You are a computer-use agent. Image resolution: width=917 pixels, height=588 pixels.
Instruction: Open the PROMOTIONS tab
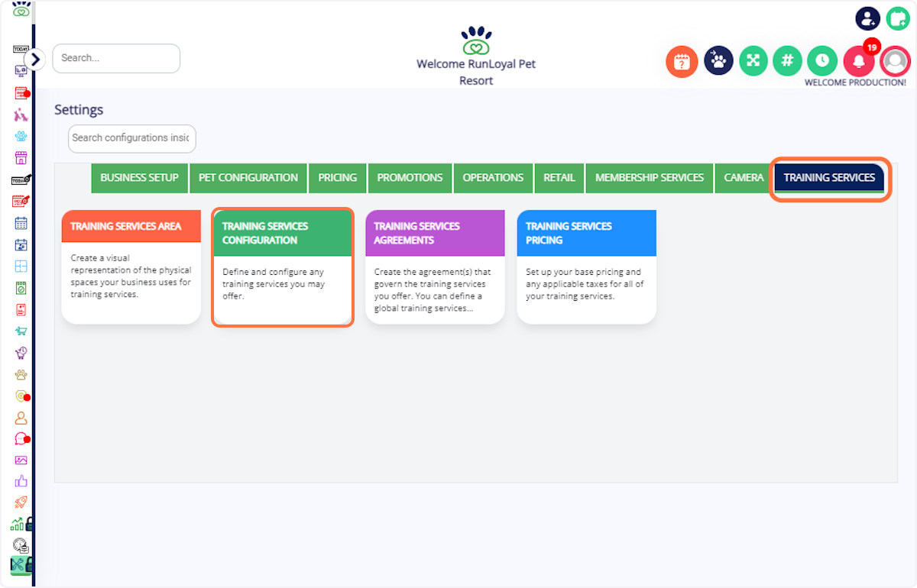tap(410, 177)
